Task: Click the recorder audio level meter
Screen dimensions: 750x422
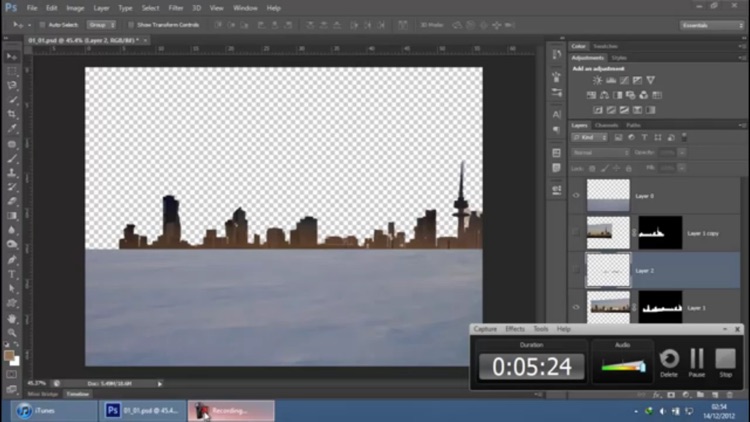Action: click(622, 366)
